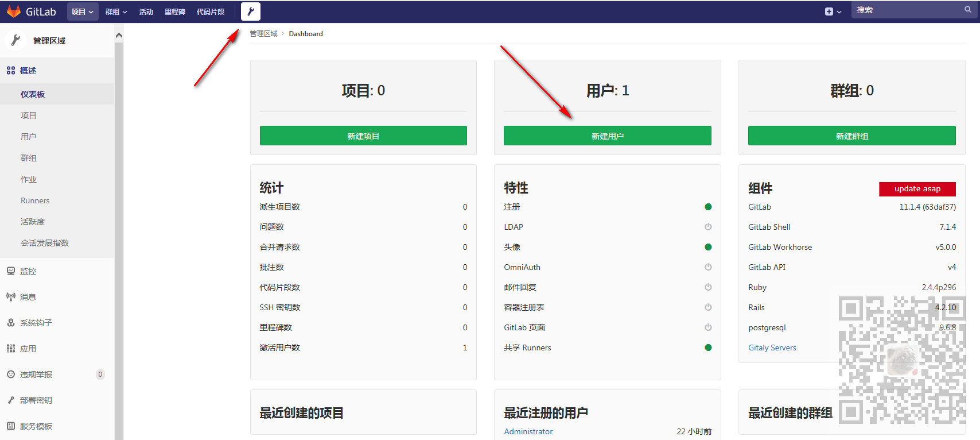Click the GitLab 页面 power-off status icon

[708, 327]
